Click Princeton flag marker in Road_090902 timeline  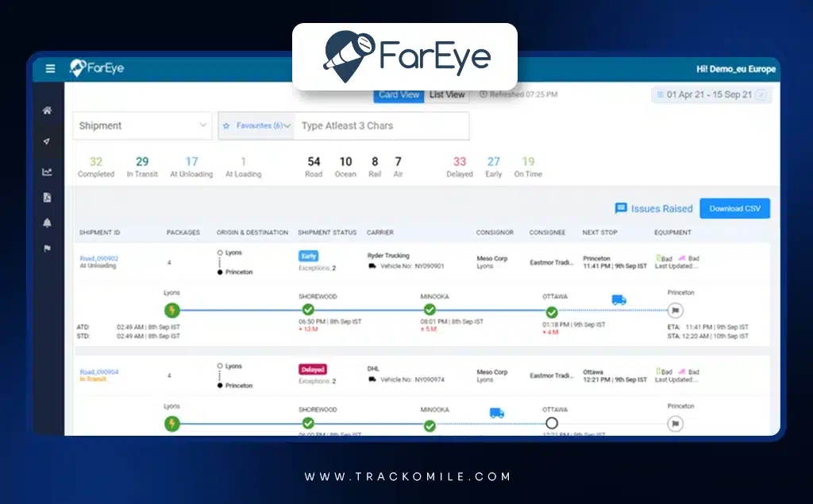(x=675, y=310)
